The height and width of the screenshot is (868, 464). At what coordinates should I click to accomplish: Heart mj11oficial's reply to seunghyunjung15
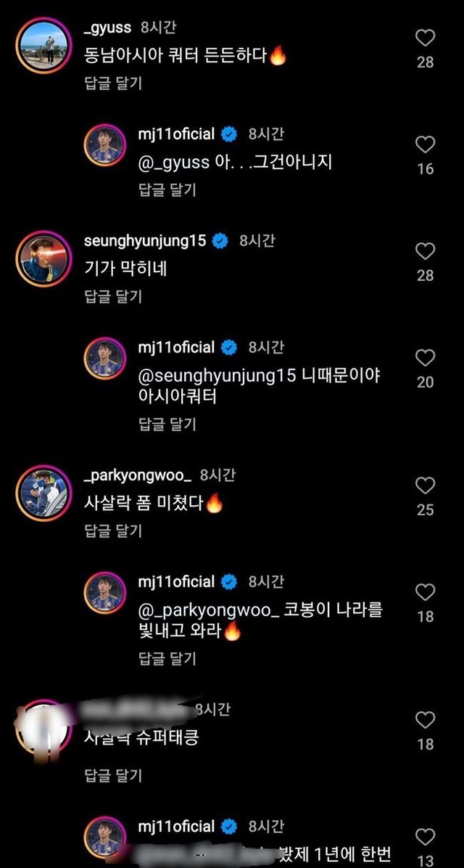tap(425, 359)
